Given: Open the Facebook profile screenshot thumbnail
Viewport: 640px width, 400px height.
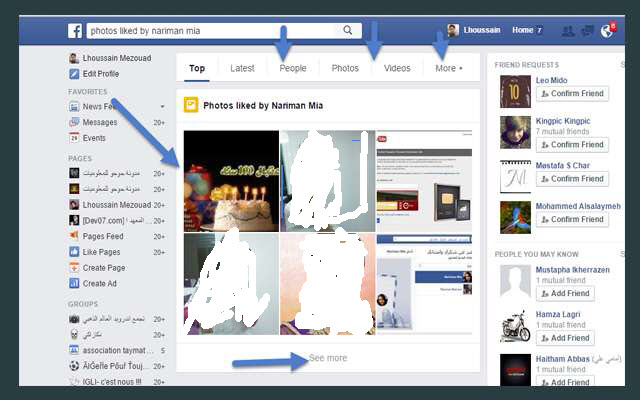Looking at the screenshot, I should (x=424, y=284).
